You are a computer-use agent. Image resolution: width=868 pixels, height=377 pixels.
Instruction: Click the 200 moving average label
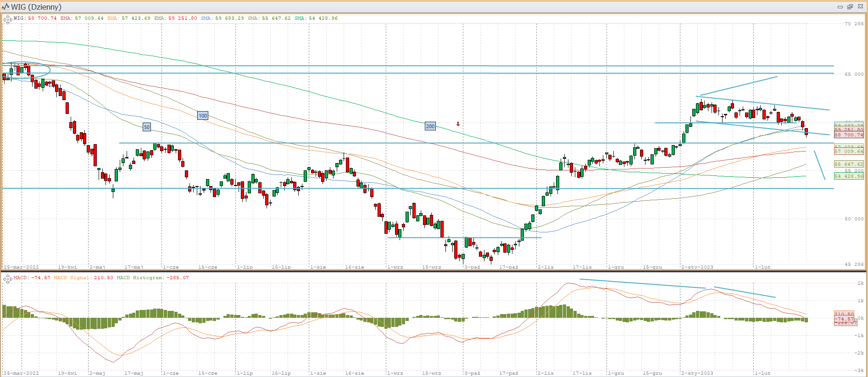(430, 126)
